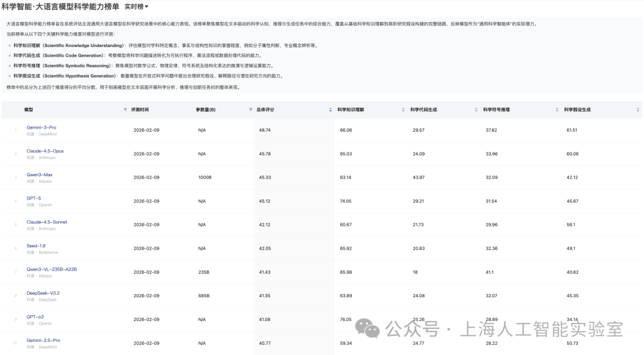Open Claude-4.5-Sonnet model details
The width and height of the screenshot is (644, 355).
tap(47, 222)
